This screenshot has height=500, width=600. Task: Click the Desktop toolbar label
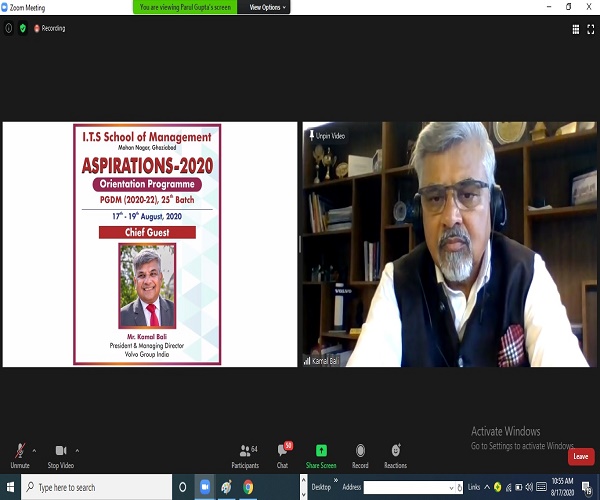tap(321, 487)
